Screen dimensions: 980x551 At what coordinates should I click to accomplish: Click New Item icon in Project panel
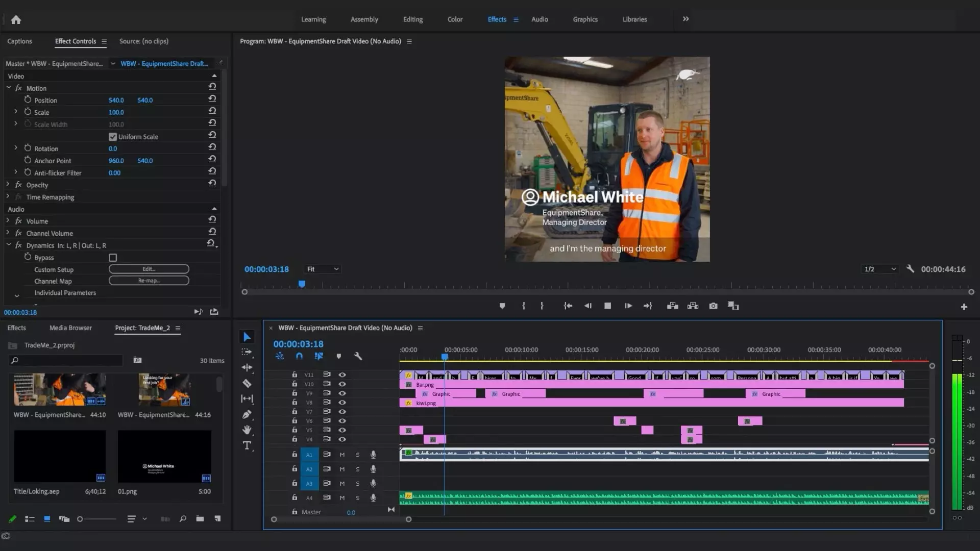click(217, 519)
